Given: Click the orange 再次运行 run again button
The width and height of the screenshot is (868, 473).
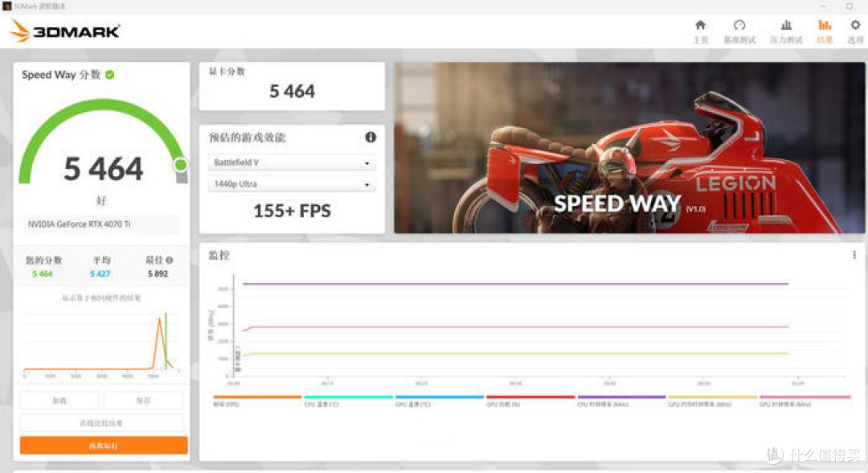Looking at the screenshot, I should pos(104,446).
